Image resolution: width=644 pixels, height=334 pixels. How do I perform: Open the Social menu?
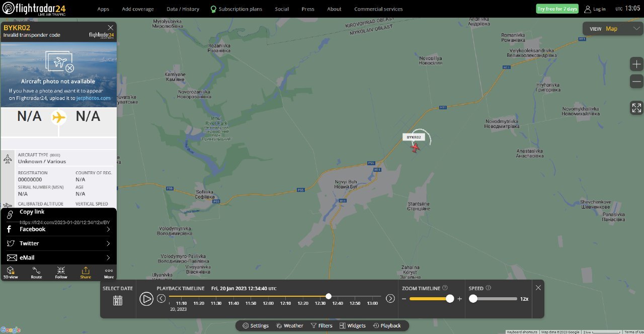pyautogui.click(x=282, y=9)
